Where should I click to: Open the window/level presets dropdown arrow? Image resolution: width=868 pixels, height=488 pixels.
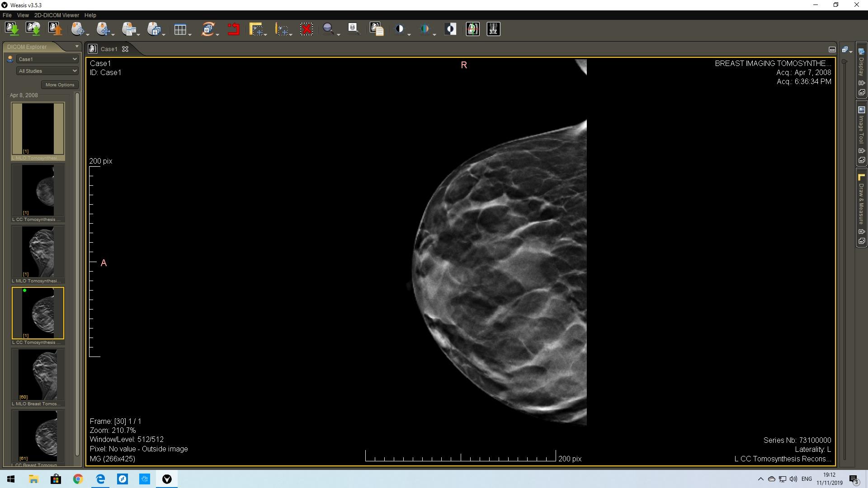pyautogui.click(x=409, y=34)
